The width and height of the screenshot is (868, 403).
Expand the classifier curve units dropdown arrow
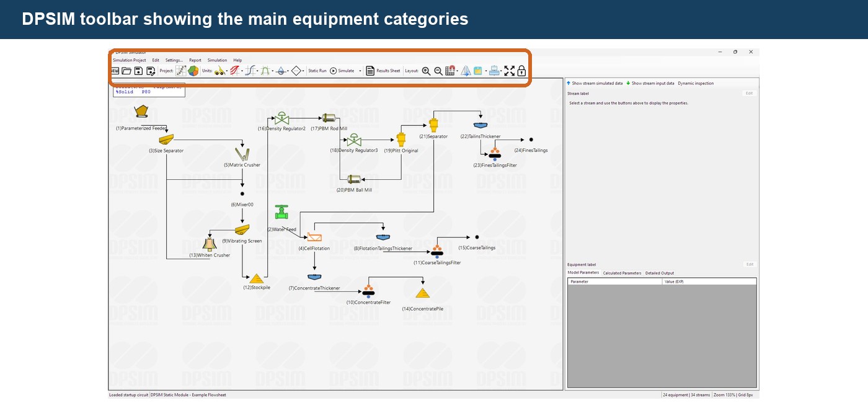(x=257, y=71)
